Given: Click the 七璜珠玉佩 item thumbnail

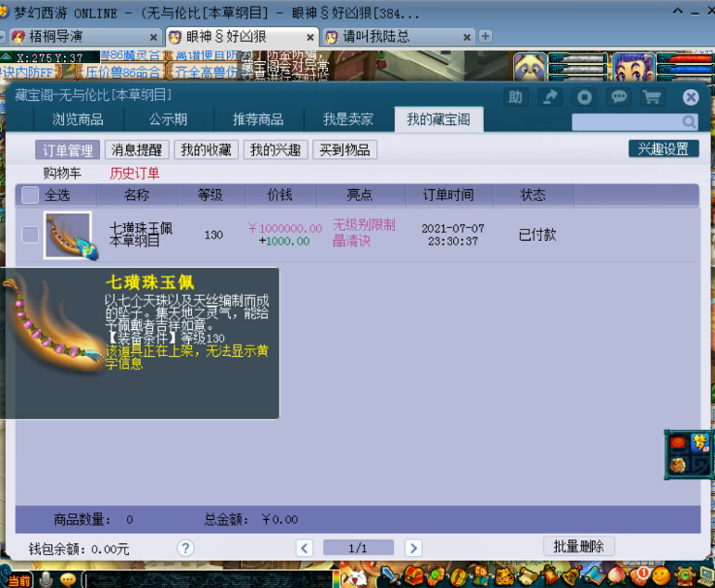Looking at the screenshot, I should (68, 235).
